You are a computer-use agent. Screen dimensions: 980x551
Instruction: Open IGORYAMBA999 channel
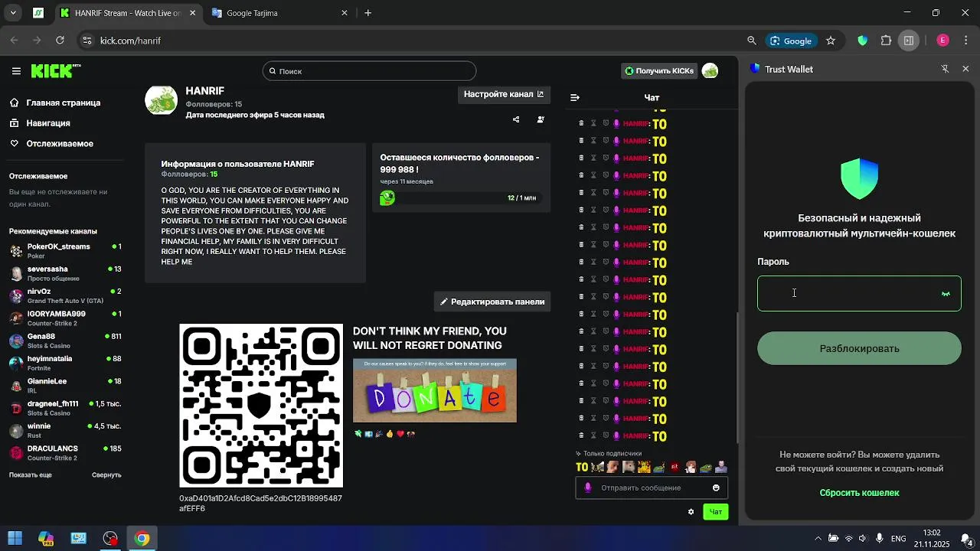[x=65, y=318]
